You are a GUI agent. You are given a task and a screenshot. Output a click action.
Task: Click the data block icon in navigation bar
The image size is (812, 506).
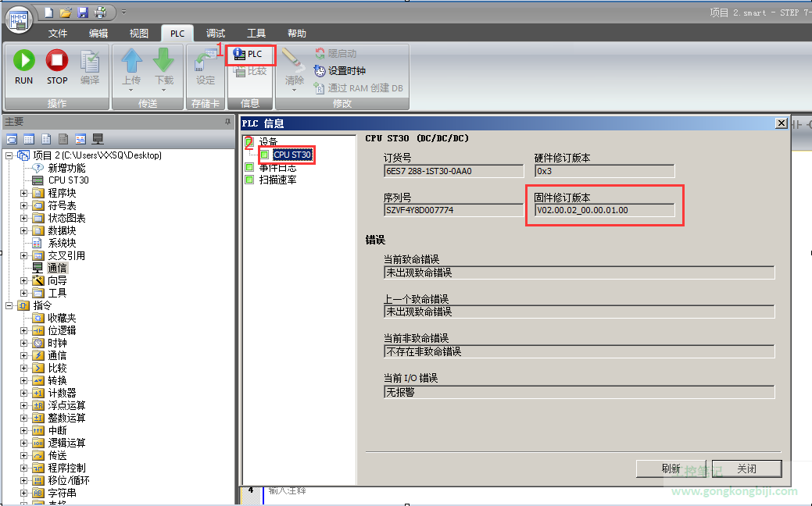(46, 139)
